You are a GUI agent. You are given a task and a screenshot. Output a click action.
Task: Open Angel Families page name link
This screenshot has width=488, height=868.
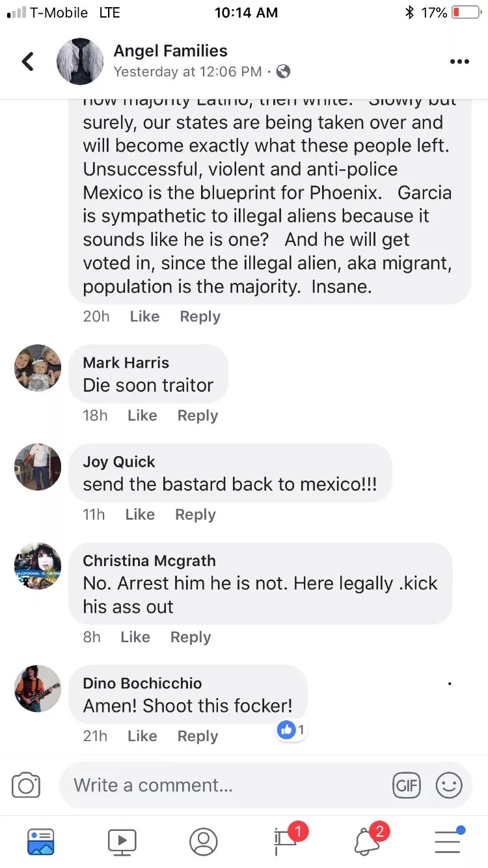point(170,51)
